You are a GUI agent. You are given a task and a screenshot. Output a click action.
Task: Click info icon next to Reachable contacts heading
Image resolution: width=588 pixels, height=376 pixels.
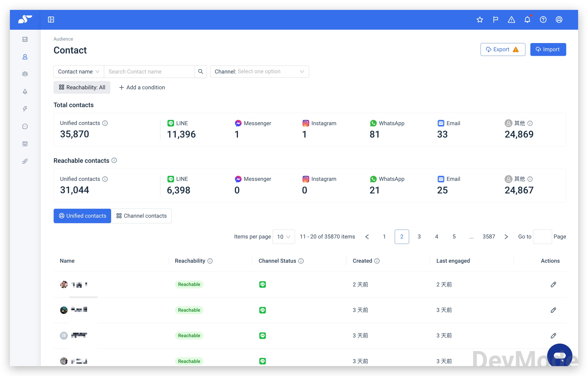[114, 161]
